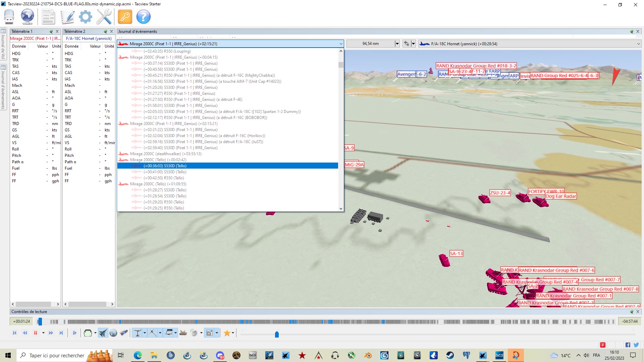Click the -04:57:44 remaining time field
Image resolution: width=644 pixels, height=362 pixels.
630,321
